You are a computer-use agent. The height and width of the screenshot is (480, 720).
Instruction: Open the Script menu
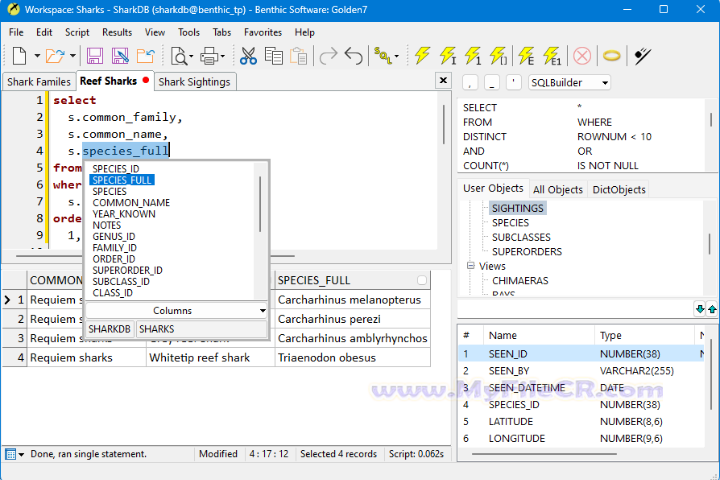tap(77, 32)
